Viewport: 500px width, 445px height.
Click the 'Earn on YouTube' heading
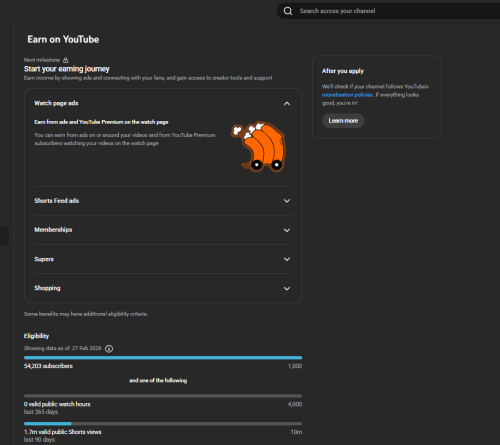[x=63, y=39]
